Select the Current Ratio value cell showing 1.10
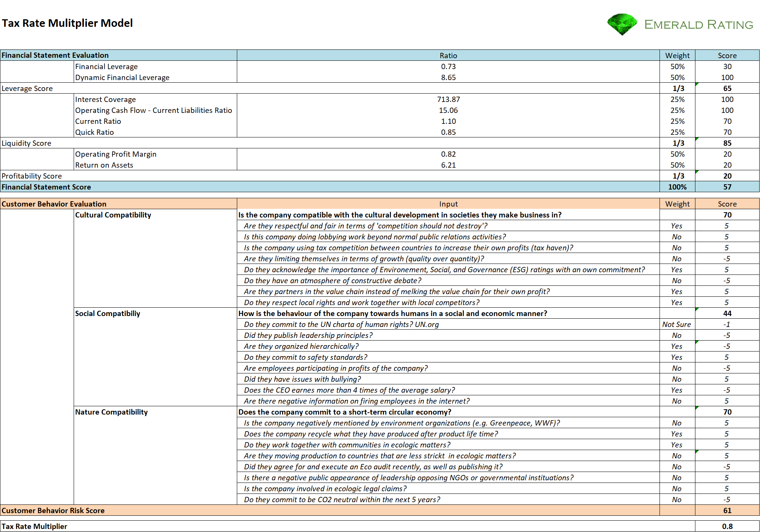The width and height of the screenshot is (760, 532). point(448,121)
